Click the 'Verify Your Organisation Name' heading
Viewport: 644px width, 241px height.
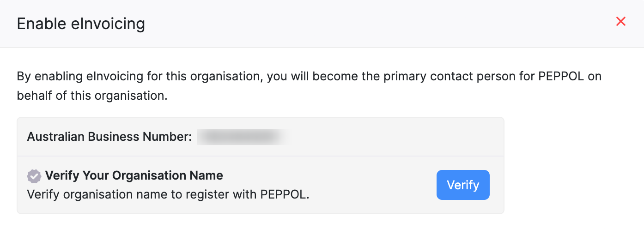pyautogui.click(x=134, y=175)
